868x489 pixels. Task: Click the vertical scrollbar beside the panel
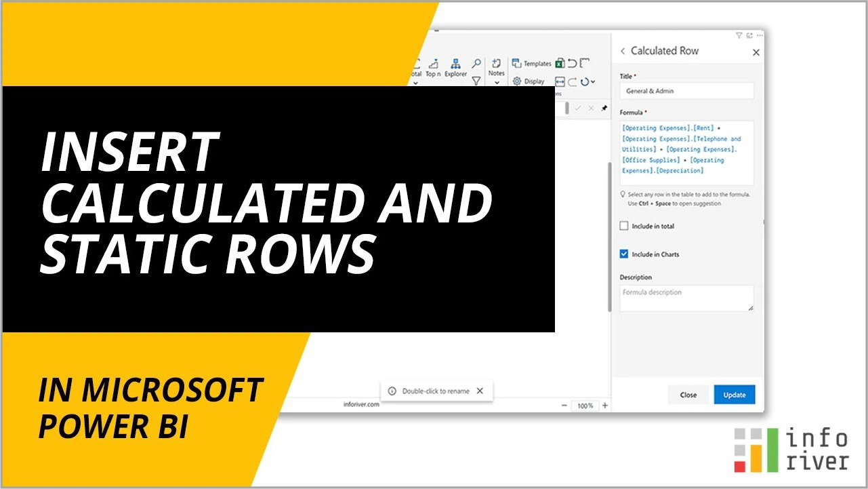(x=611, y=237)
